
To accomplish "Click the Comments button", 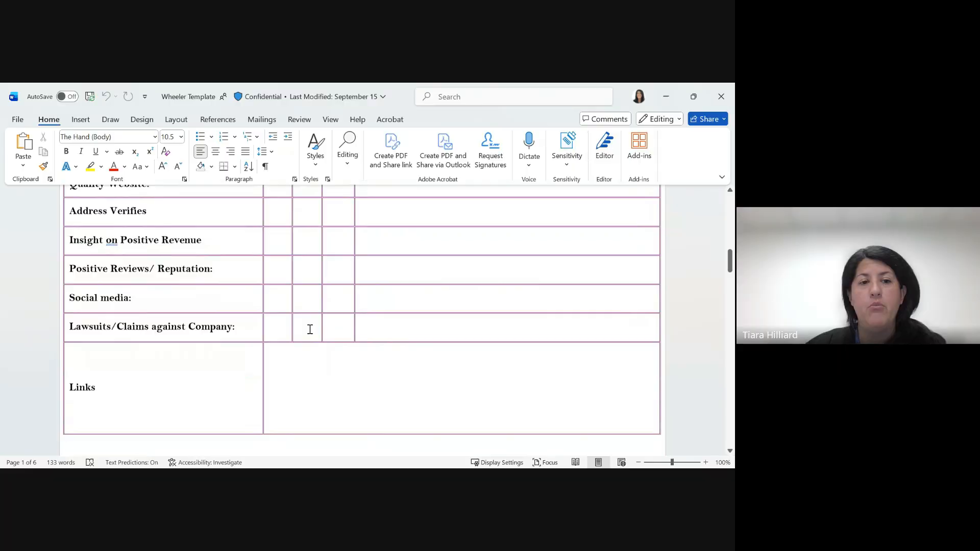I will point(605,119).
